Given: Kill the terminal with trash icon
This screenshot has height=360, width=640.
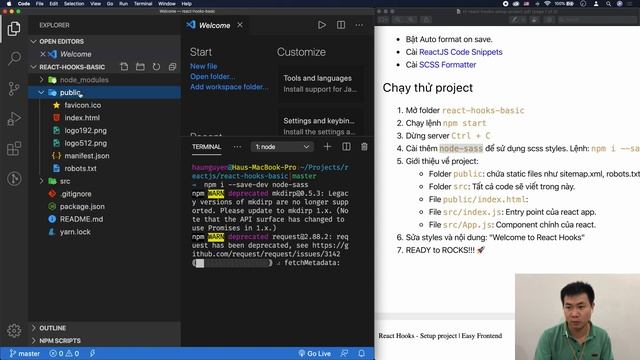Looking at the screenshot, I should click(364, 147).
